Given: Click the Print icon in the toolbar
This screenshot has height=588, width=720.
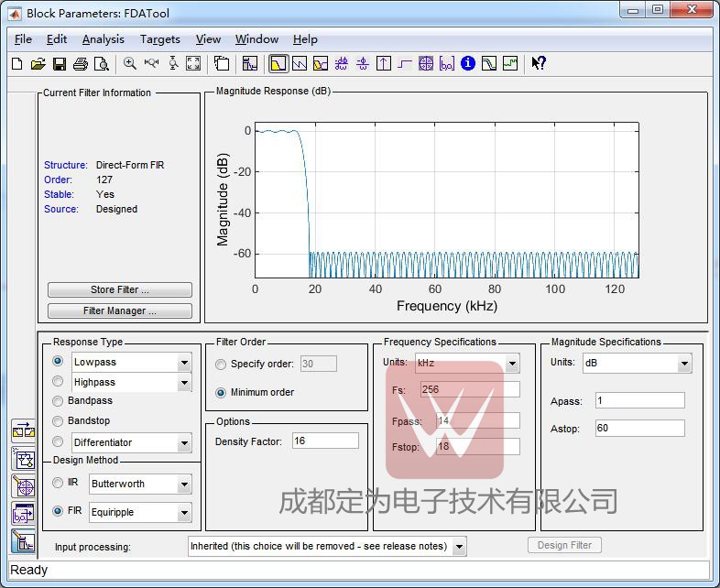Looking at the screenshot, I should tap(81, 63).
